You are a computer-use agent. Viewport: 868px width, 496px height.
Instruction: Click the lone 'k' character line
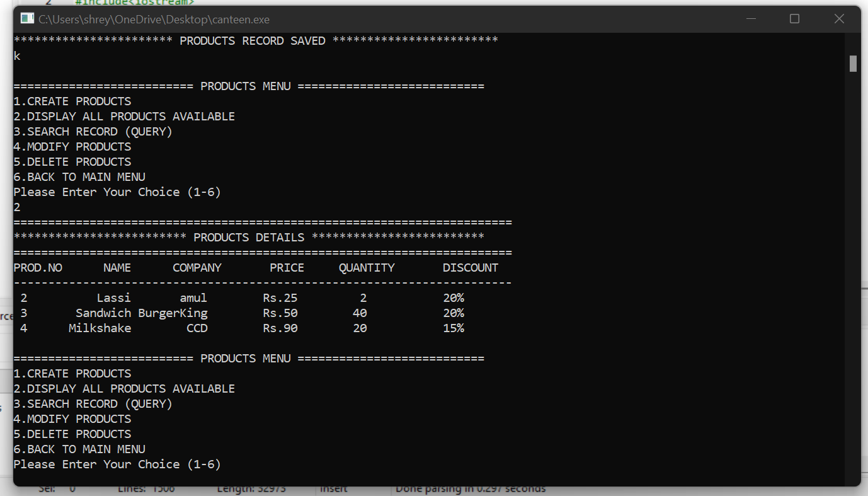(17, 56)
